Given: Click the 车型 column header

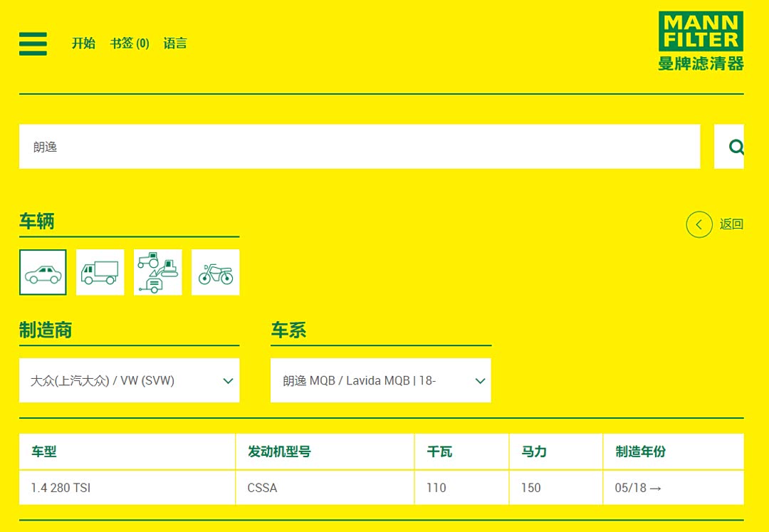Looking at the screenshot, I should tap(44, 452).
